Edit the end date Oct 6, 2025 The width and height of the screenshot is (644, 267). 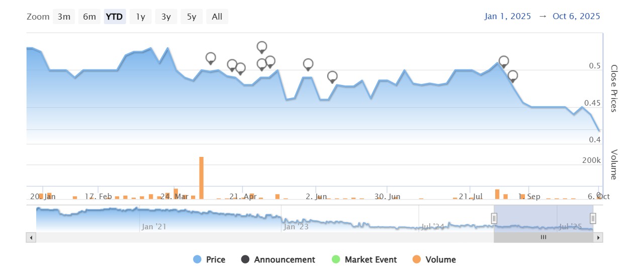(x=576, y=16)
